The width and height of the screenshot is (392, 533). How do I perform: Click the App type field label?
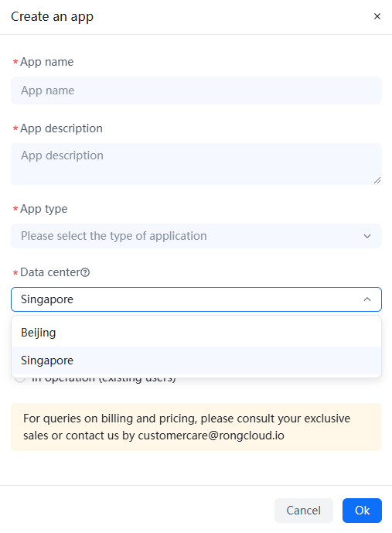coord(44,209)
